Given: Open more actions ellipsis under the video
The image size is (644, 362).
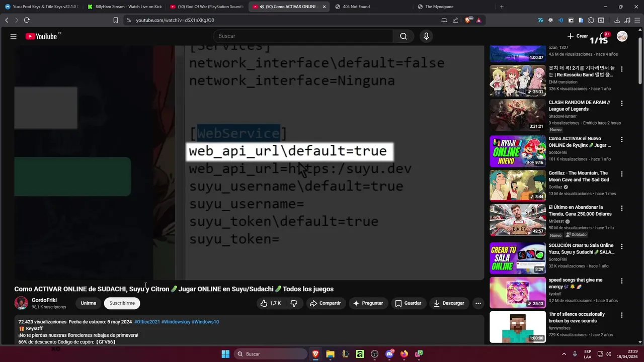Looking at the screenshot, I should [x=478, y=303].
